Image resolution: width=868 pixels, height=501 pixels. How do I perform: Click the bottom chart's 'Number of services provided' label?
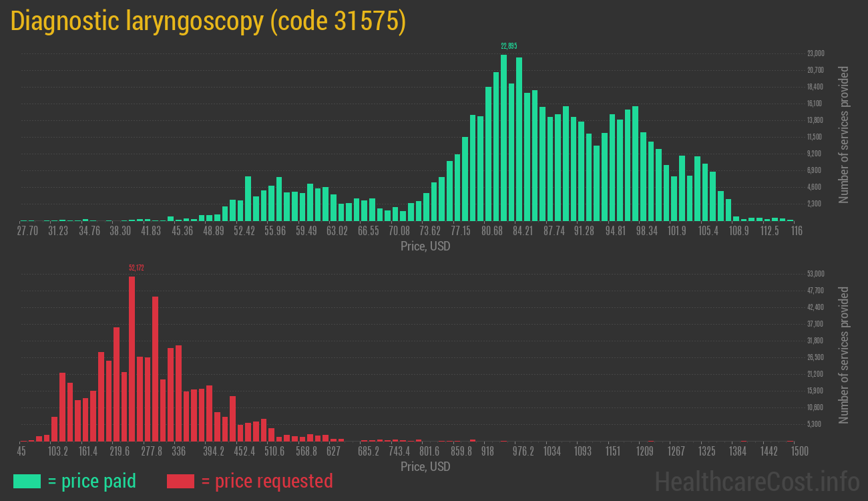point(844,355)
